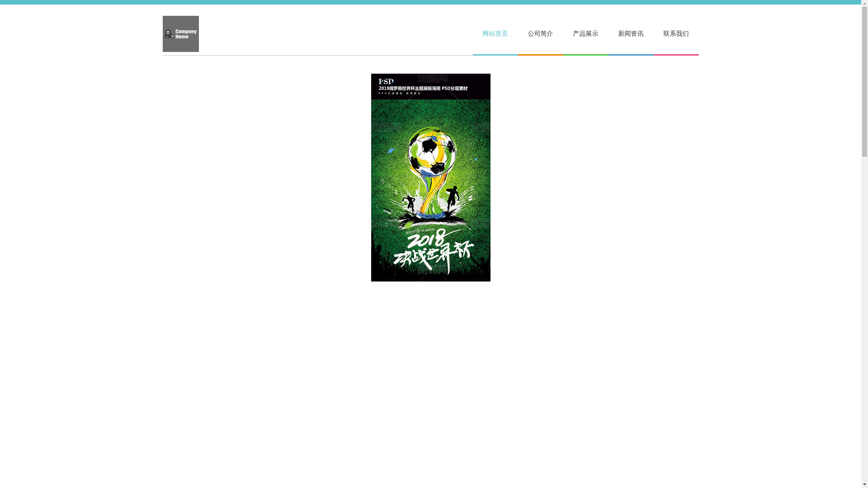868x488 pixels.
Task: Navigate to 联系我们 page
Action: [676, 34]
